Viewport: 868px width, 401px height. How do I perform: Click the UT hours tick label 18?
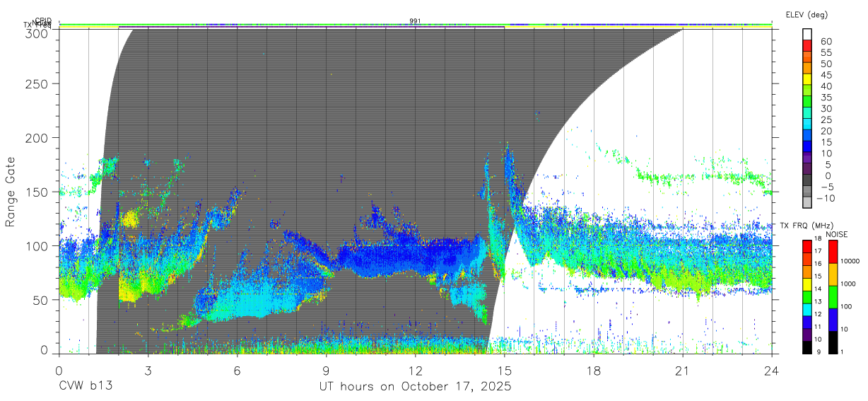pos(594,370)
